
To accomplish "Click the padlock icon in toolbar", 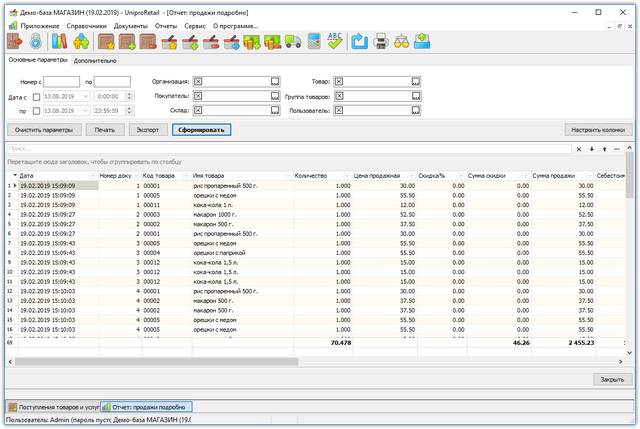I will (x=35, y=41).
